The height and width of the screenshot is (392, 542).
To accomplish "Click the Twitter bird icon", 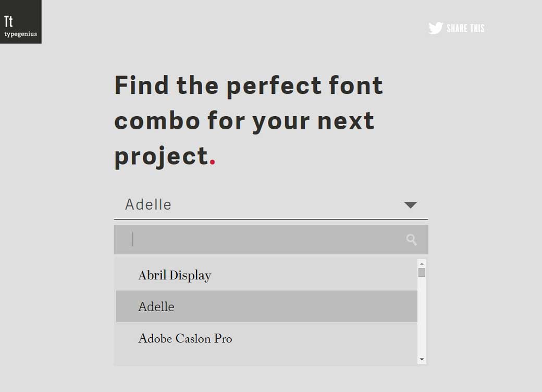I will (434, 28).
